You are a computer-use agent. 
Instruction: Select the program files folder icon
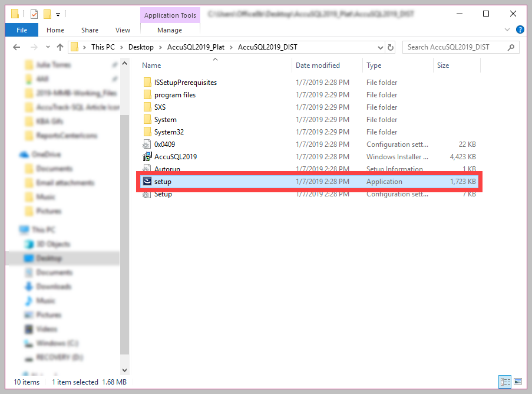pos(147,95)
